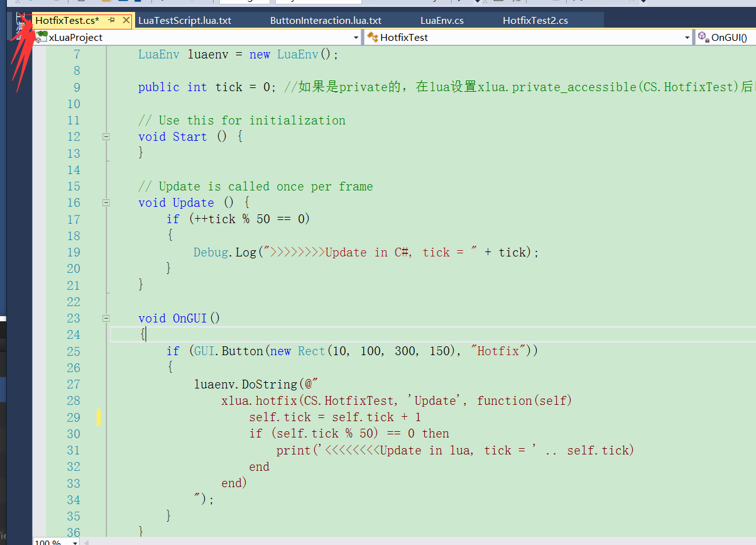Viewport: 756px width, 545px height.
Task: Click the 'public int tick = 0;' declaration
Action: click(207, 87)
